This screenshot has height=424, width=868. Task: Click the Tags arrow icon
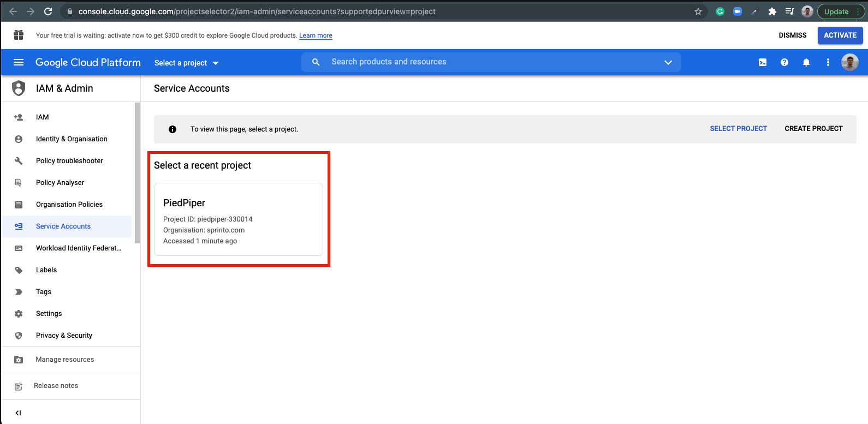[x=19, y=292]
